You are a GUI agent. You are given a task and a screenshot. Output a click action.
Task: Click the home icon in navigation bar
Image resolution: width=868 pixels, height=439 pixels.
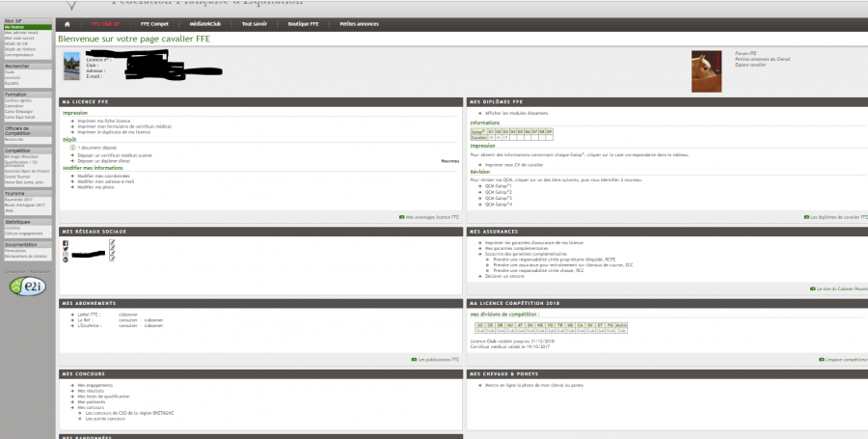(x=67, y=24)
